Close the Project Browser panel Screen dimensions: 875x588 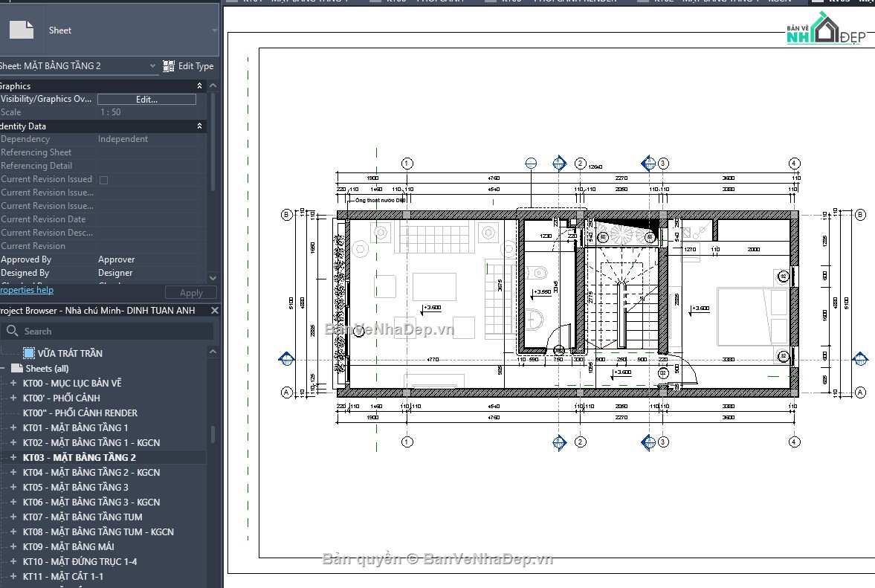point(214,310)
